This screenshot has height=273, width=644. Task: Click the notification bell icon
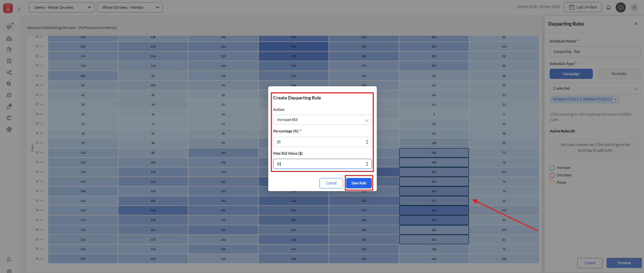click(608, 7)
